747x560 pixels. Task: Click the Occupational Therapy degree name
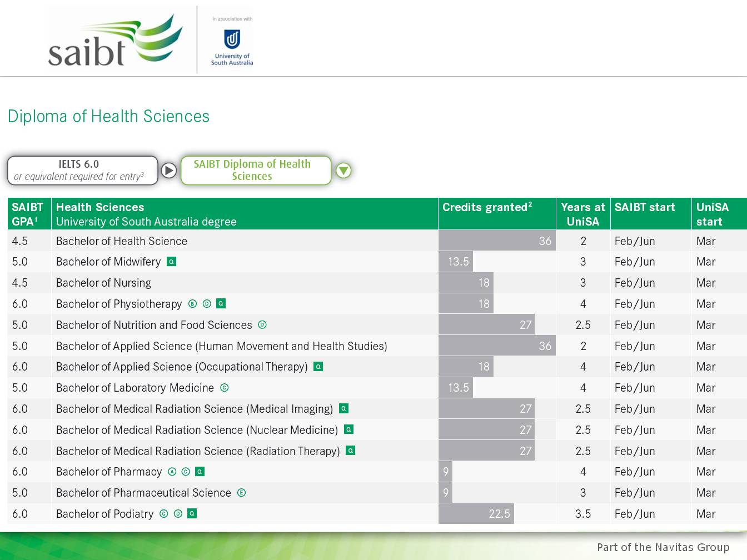coord(182,367)
